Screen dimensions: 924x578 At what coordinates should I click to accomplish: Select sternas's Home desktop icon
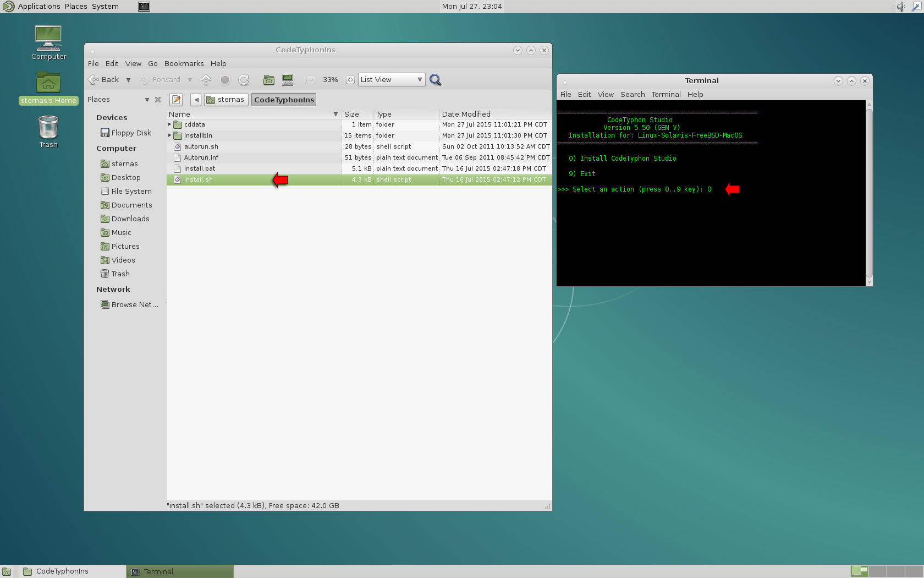pyautogui.click(x=48, y=88)
